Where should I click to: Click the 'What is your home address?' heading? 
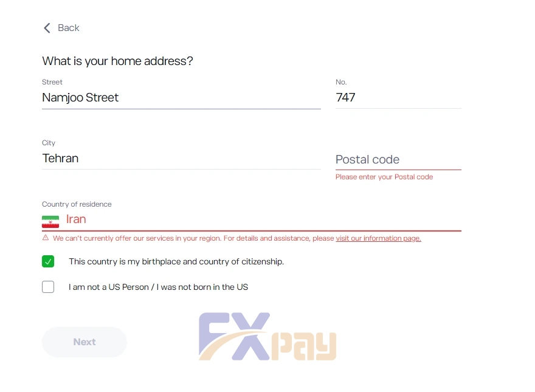(x=117, y=61)
